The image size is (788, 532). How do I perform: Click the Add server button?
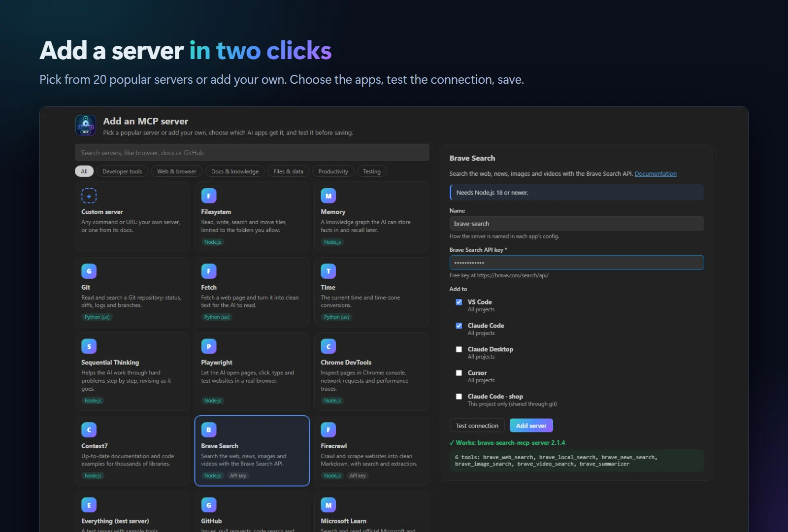(x=531, y=426)
